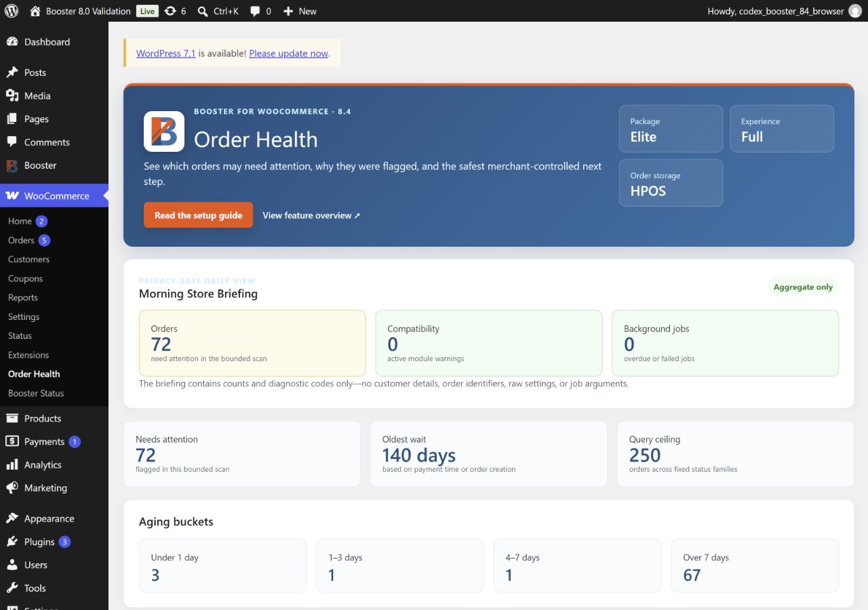Open the Orders submenu item
This screenshot has height=610, width=868.
[21, 240]
